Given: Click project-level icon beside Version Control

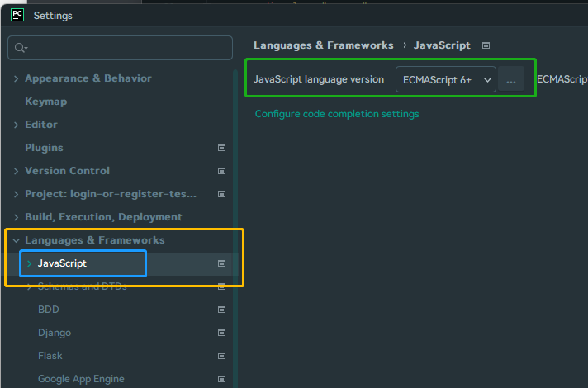Looking at the screenshot, I should coord(221,171).
